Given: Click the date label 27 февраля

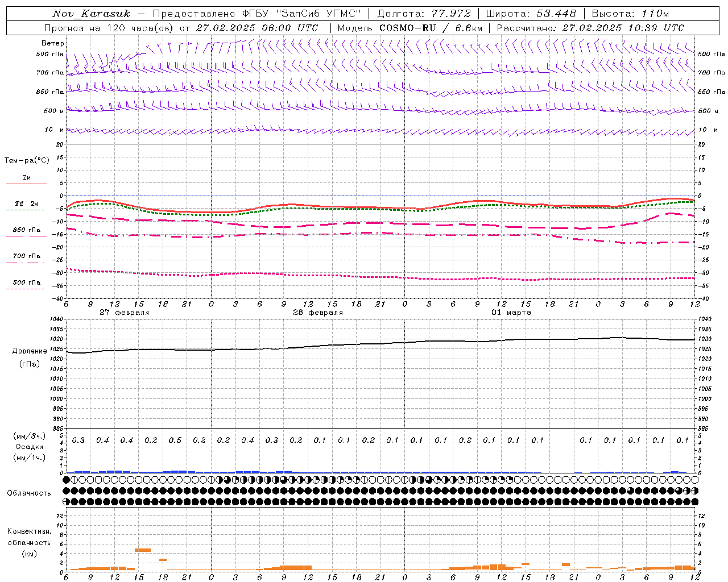Looking at the screenshot, I should [124, 313].
